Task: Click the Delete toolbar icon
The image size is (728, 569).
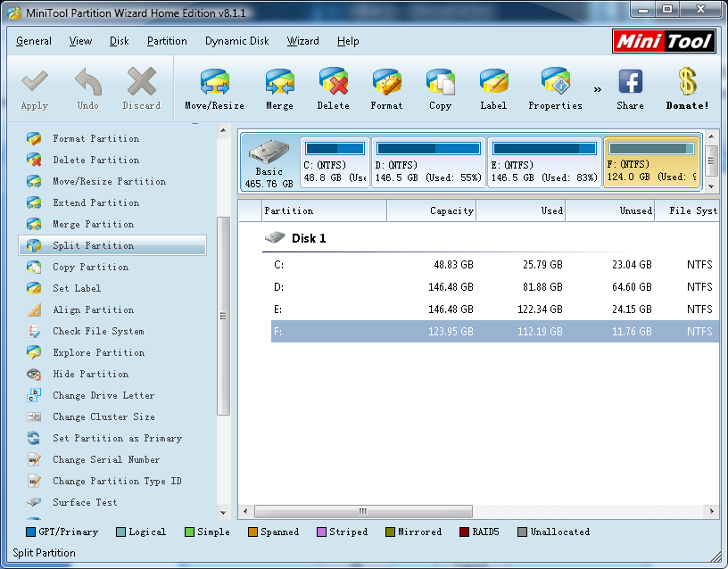Action: click(334, 82)
